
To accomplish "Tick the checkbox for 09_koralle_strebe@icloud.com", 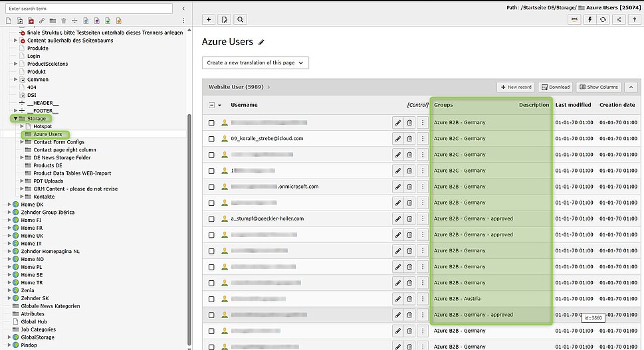I will pyautogui.click(x=211, y=139).
